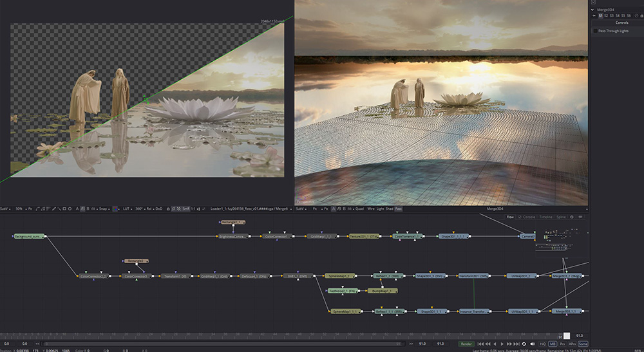Open the 50% zoom dropdown
Viewport: 644px width, 352px height.
point(21,208)
